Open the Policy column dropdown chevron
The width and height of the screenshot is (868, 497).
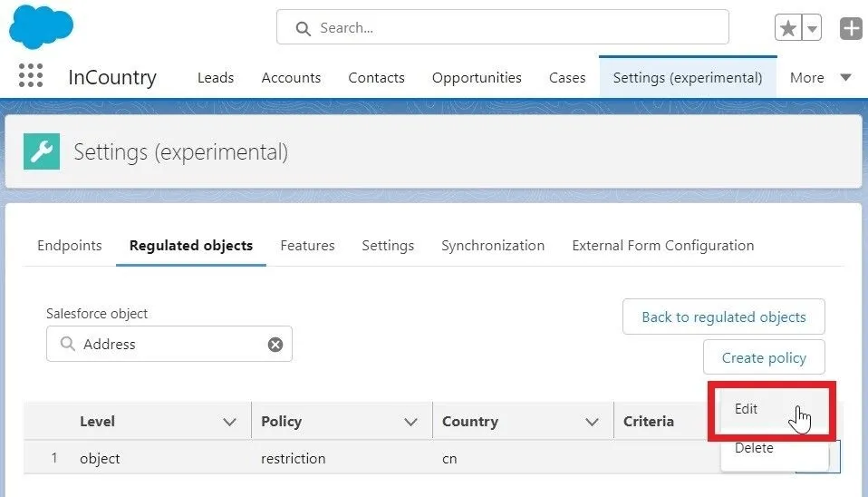[410, 422]
